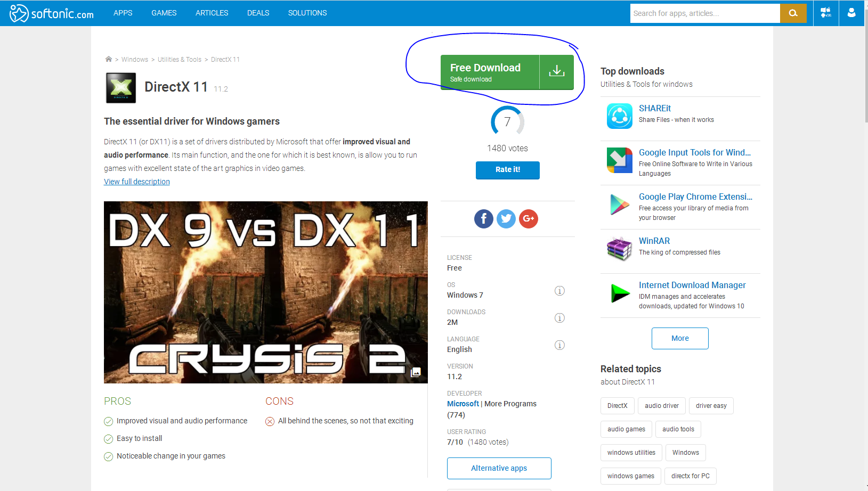Viewport: 868px width, 491px height.
Task: Show info icon next to Downloads 2M
Action: pos(559,318)
